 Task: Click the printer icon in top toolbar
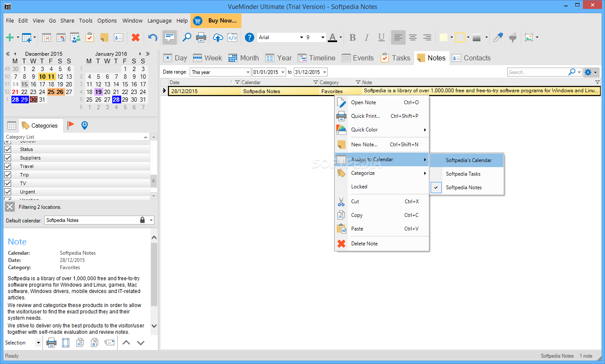pyautogui.click(x=201, y=37)
